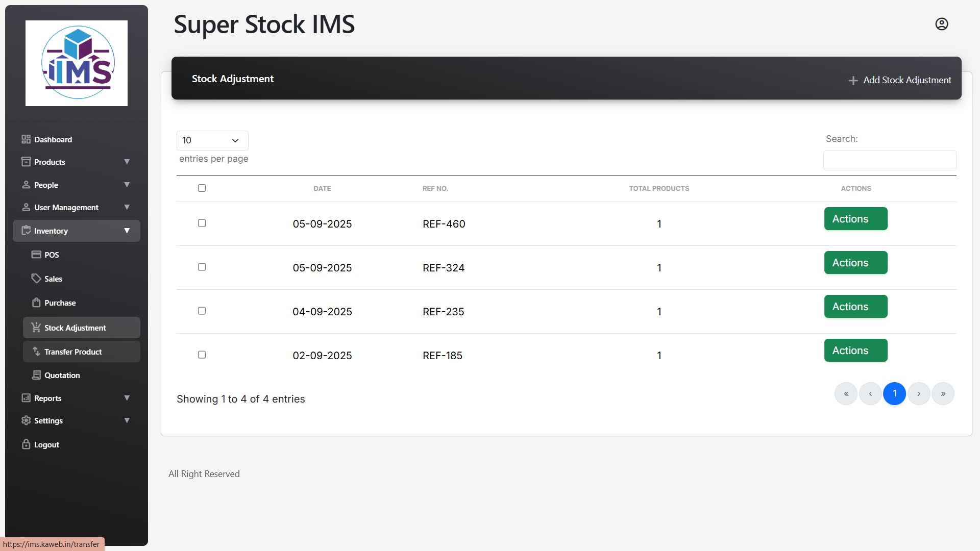The width and height of the screenshot is (980, 551).
Task: Click the Search input field
Action: point(889,160)
